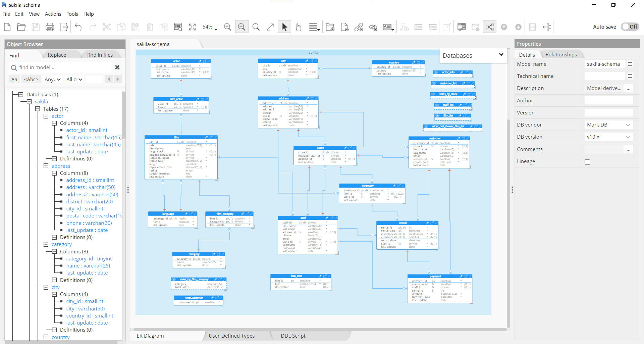Open the Find in files tab
Screen dimensions: 644x344
(x=100, y=55)
